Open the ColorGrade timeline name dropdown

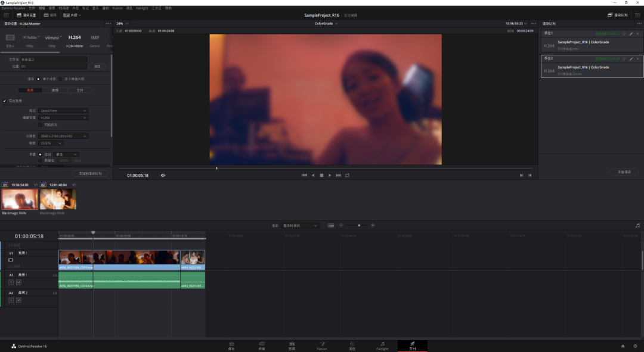tap(326, 23)
